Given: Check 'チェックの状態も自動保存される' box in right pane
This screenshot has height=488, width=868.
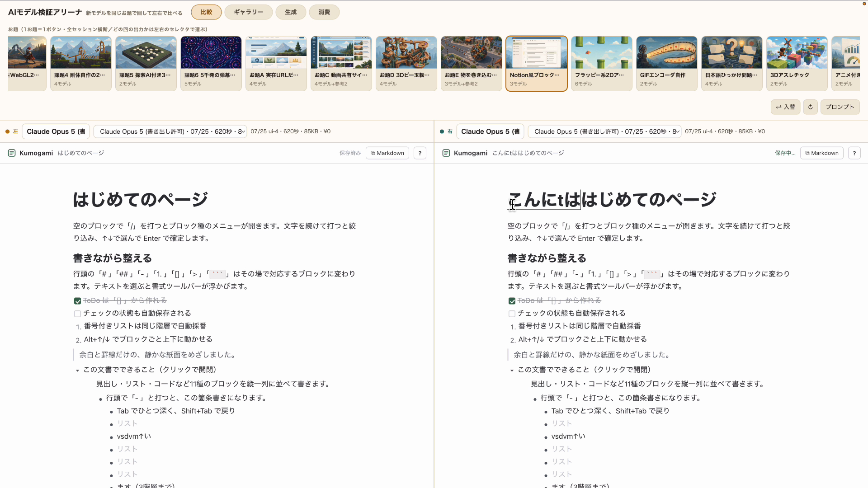Looking at the screenshot, I should point(512,314).
